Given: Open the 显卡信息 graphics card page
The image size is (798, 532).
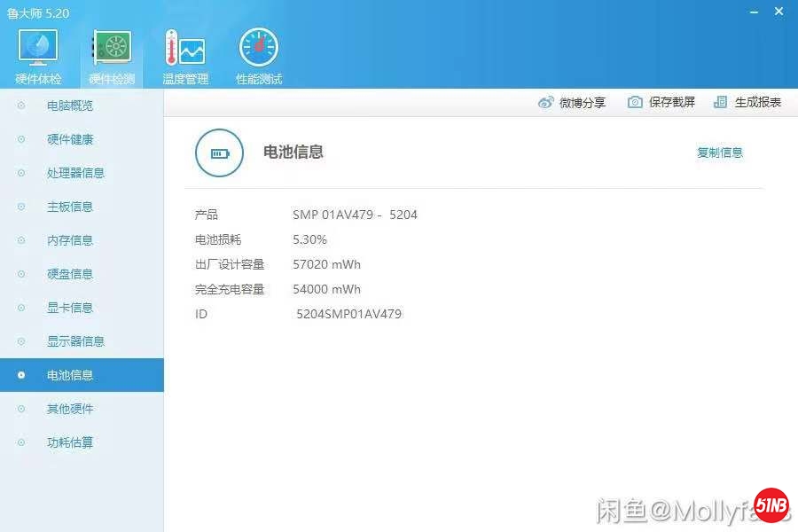Looking at the screenshot, I should 71,308.
